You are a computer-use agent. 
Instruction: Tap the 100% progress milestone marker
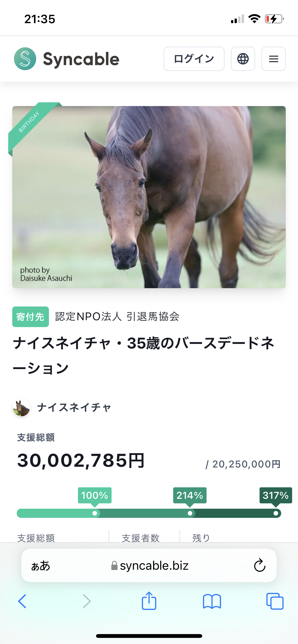click(95, 513)
